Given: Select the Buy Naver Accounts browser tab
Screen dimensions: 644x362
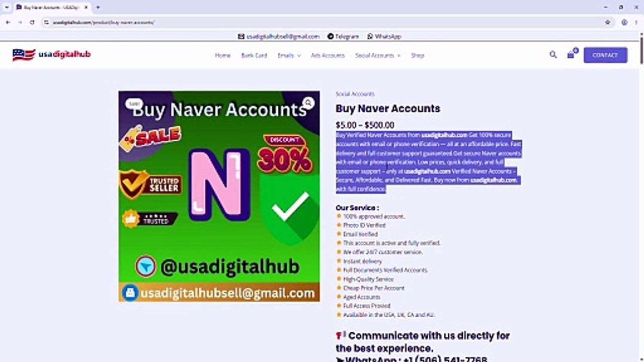Looking at the screenshot, I should pyautogui.click(x=51, y=8).
